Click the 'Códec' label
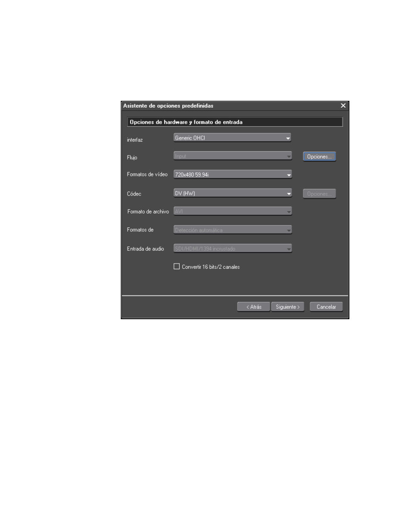The image size is (411, 532). click(x=134, y=194)
